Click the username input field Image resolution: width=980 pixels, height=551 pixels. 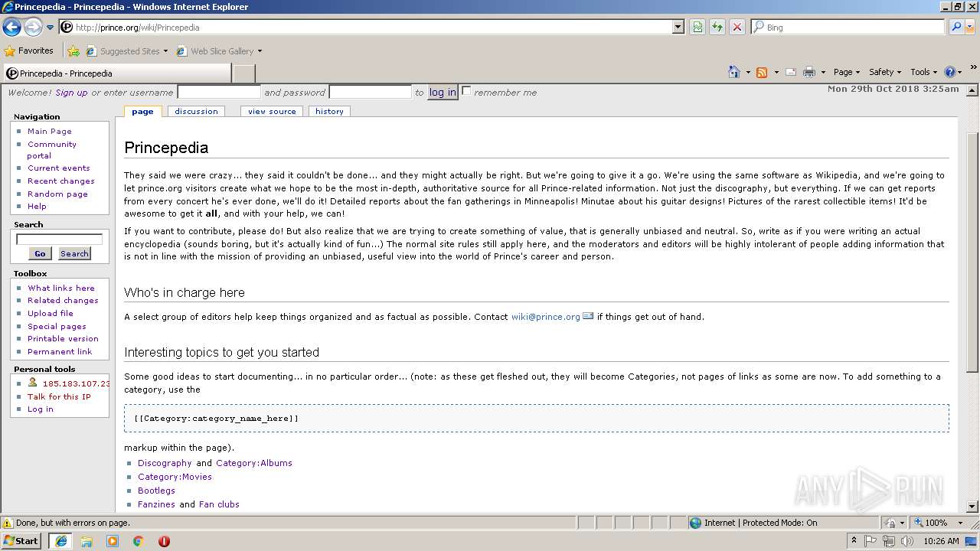click(x=219, y=93)
